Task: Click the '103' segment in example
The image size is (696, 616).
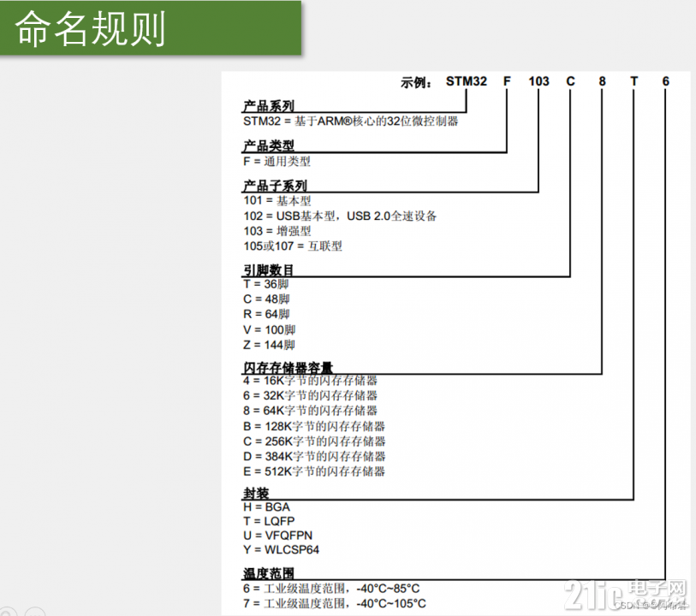Action: [x=538, y=81]
